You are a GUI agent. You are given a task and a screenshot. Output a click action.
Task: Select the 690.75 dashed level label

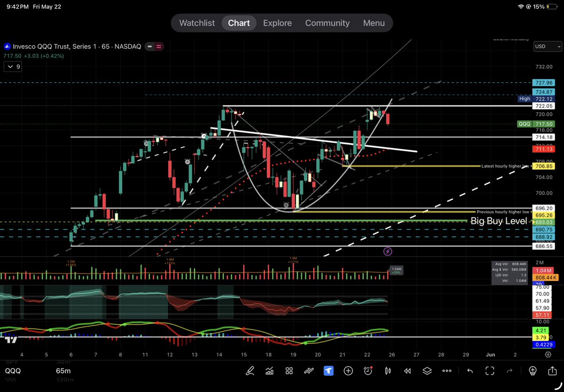tap(543, 229)
